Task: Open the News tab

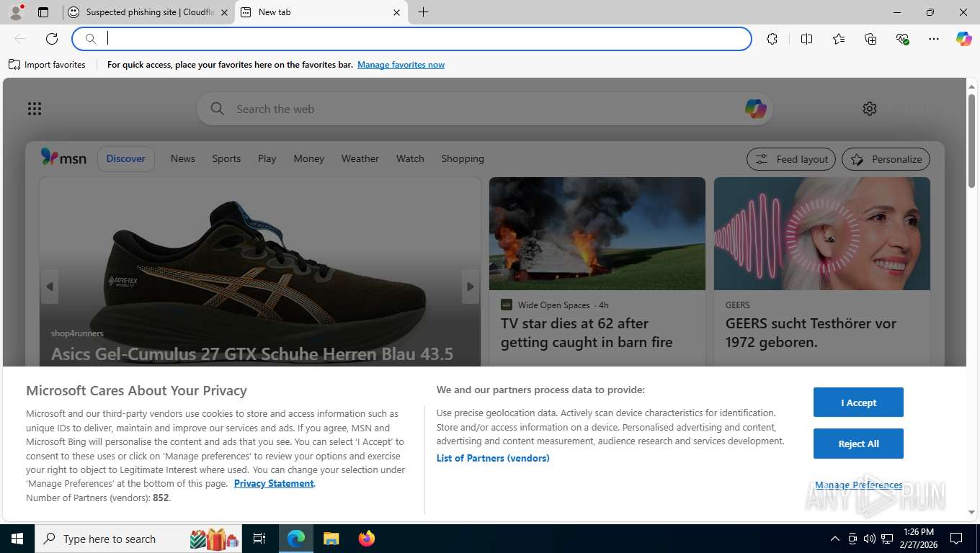Action: click(x=183, y=158)
